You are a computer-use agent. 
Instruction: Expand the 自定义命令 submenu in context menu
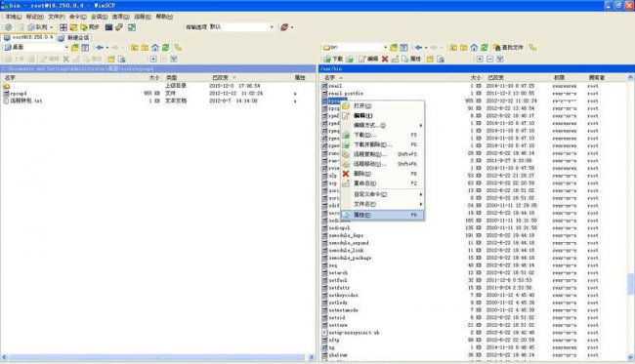383,194
